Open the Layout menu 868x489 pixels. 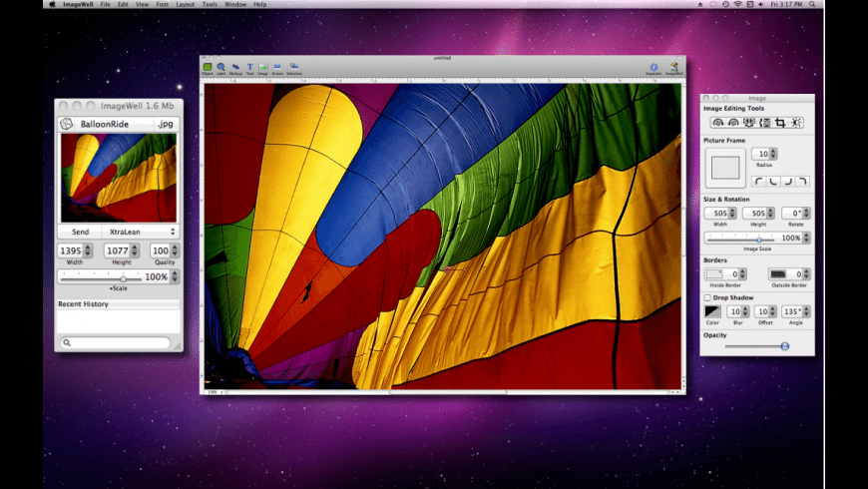(x=185, y=4)
